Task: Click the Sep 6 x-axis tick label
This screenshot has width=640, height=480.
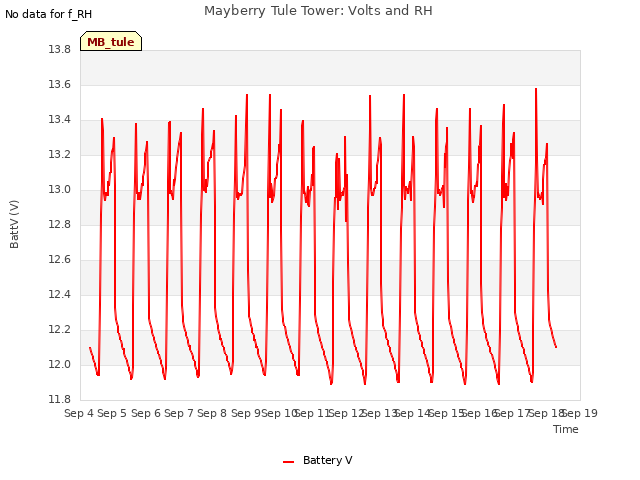Action: [146, 413]
